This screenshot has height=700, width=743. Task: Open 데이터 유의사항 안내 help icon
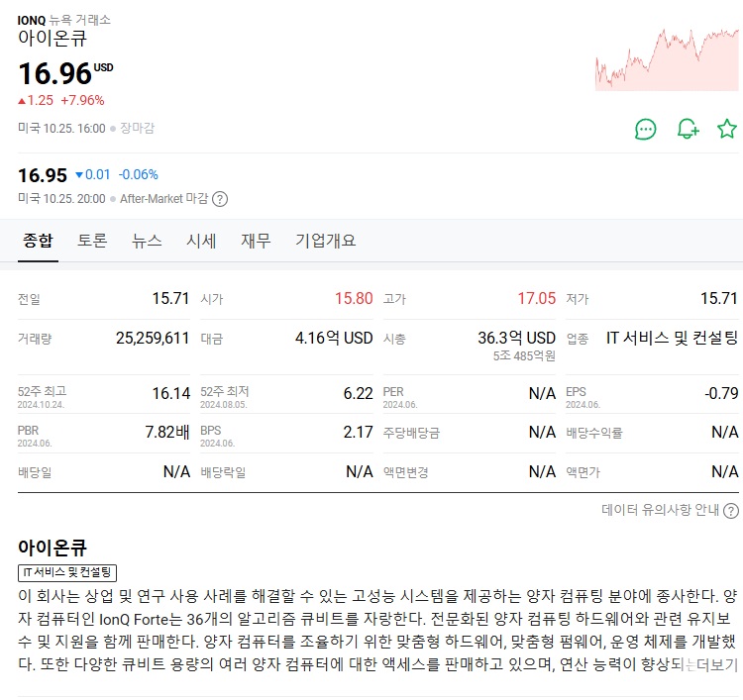tap(731, 511)
